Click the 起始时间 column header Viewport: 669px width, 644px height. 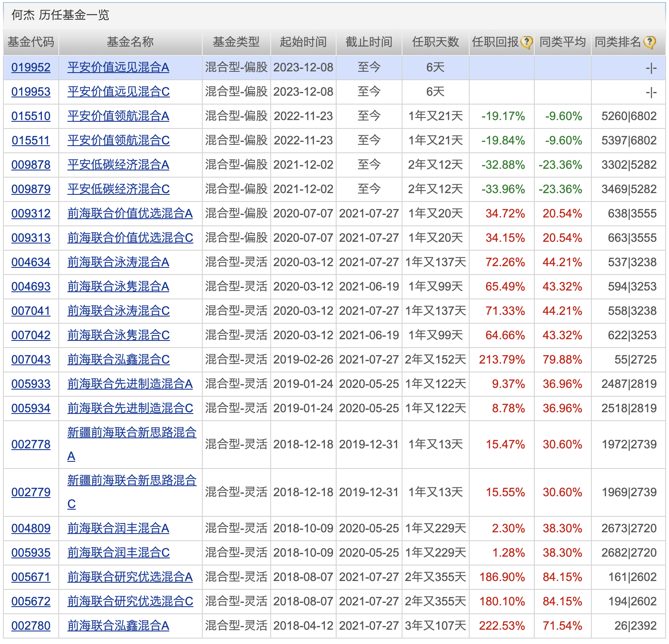tap(303, 42)
